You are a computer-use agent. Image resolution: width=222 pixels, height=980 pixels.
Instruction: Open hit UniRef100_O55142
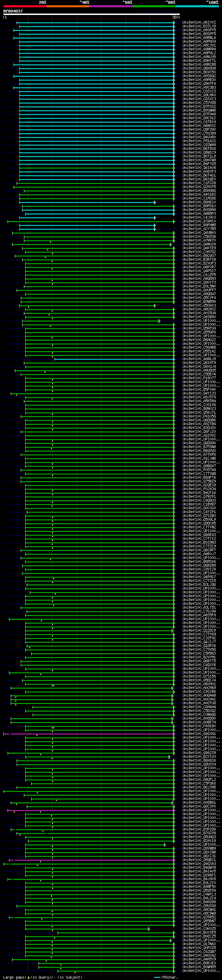tap(199, 351)
